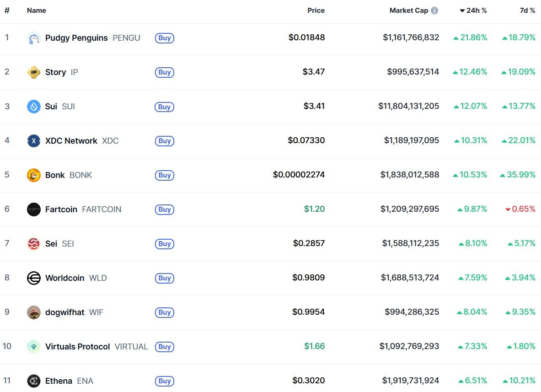Click the Worldcoin Buy button

point(165,278)
